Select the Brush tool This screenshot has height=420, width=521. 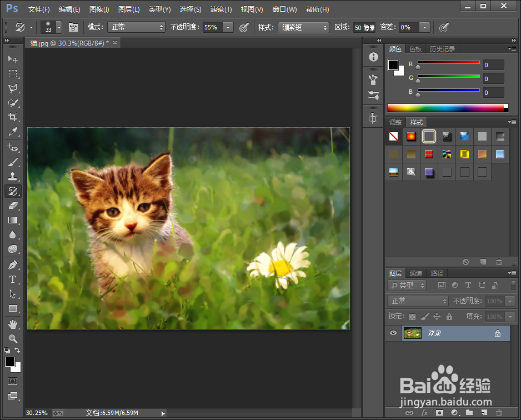[x=13, y=162]
